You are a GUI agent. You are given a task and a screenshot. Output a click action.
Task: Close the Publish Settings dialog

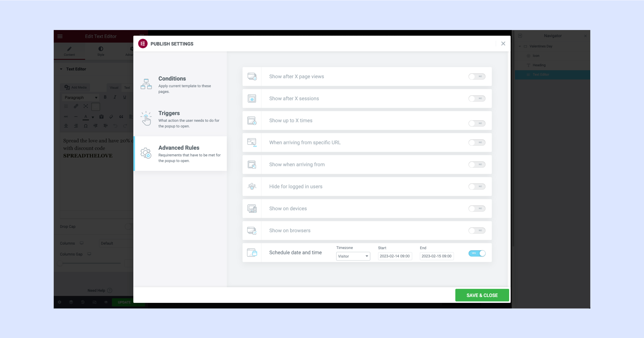click(x=503, y=43)
